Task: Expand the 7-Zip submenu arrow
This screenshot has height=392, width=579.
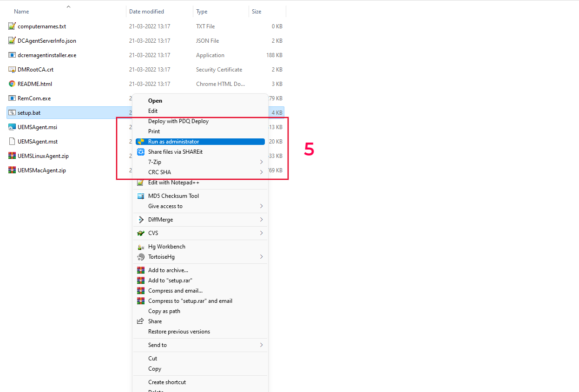Action: click(x=262, y=162)
